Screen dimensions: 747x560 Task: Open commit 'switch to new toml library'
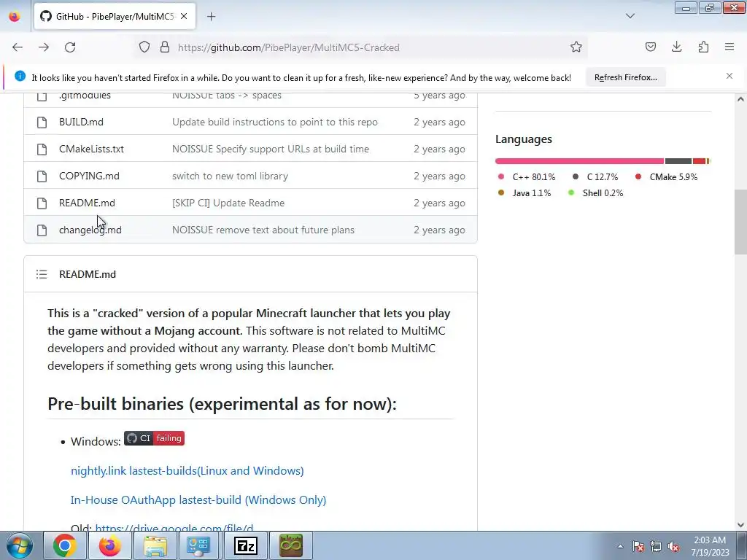[230, 176]
